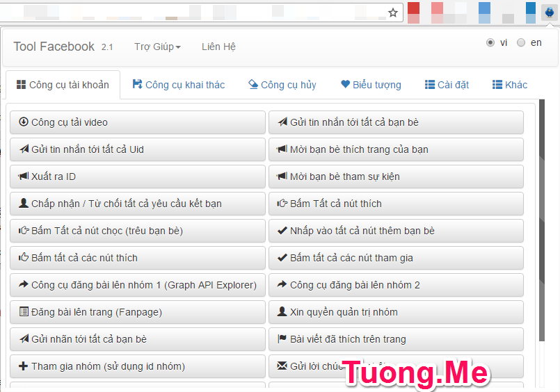Click share arrow icon on Công cụ đăng bài lên nhóm 1

[24, 284]
